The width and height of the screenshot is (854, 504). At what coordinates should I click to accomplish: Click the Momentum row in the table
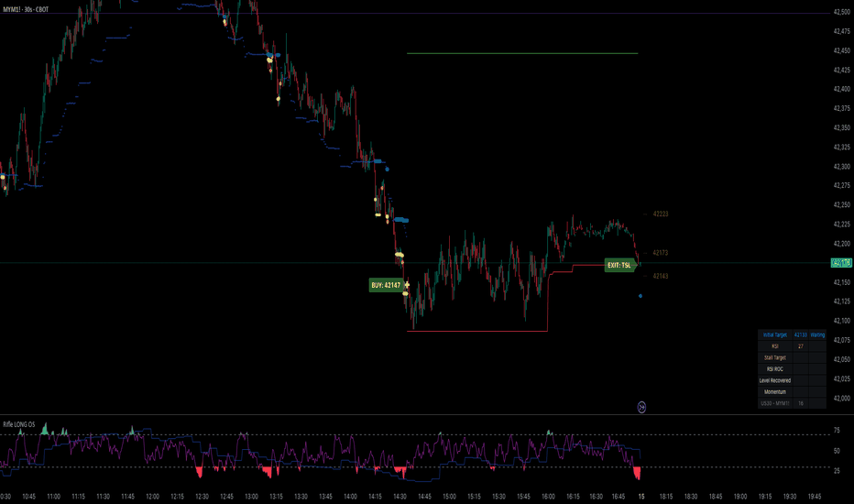(792, 392)
